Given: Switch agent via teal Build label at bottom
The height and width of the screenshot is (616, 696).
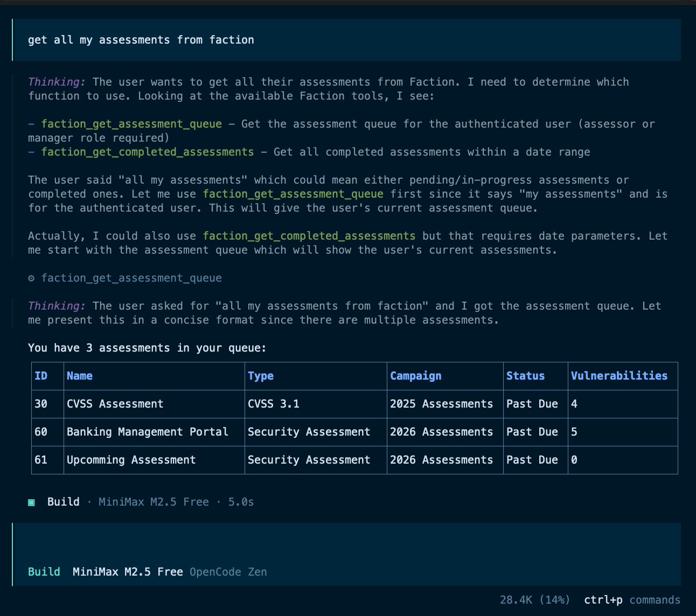Looking at the screenshot, I should [x=44, y=572].
